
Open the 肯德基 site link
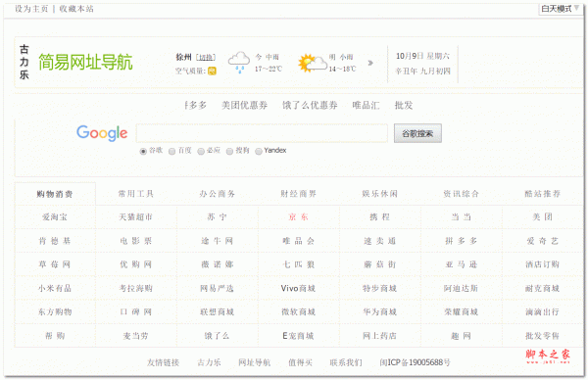pos(55,241)
